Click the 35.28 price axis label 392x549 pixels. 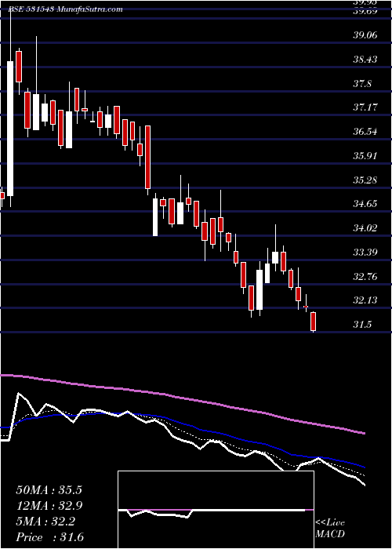tap(365, 180)
